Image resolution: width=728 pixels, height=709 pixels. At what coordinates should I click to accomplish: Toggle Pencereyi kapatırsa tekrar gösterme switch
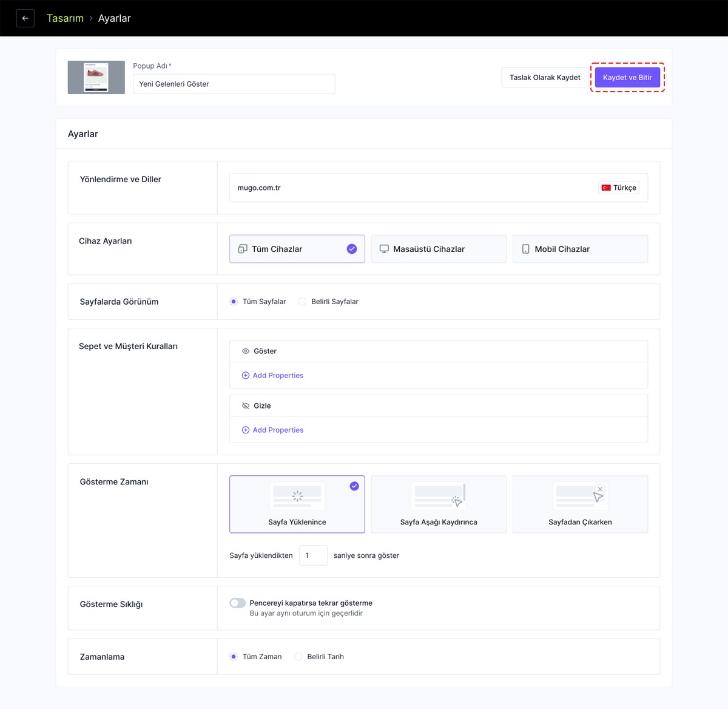click(x=238, y=603)
